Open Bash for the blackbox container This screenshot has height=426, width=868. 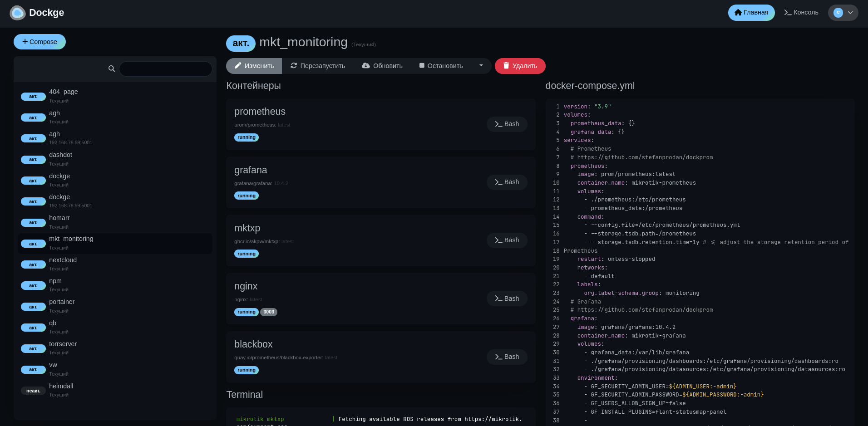(x=507, y=357)
